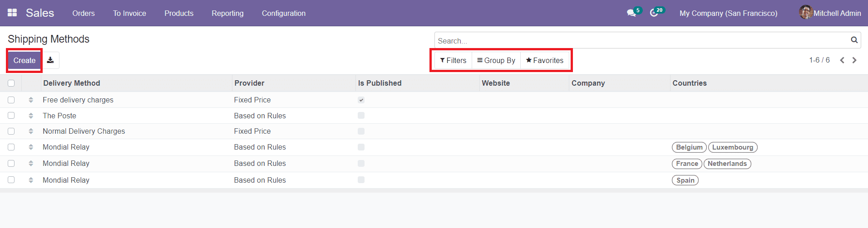Click the Spain country tag
868x228 pixels.
(x=685, y=180)
